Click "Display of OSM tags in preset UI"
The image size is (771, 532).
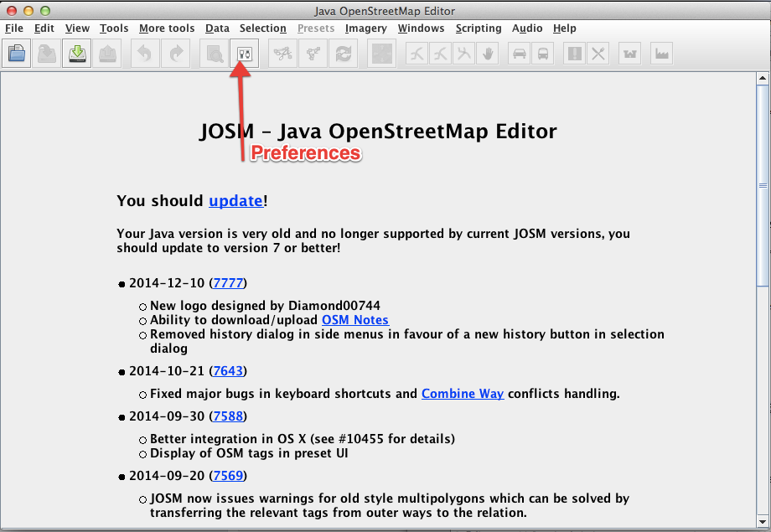(249, 453)
